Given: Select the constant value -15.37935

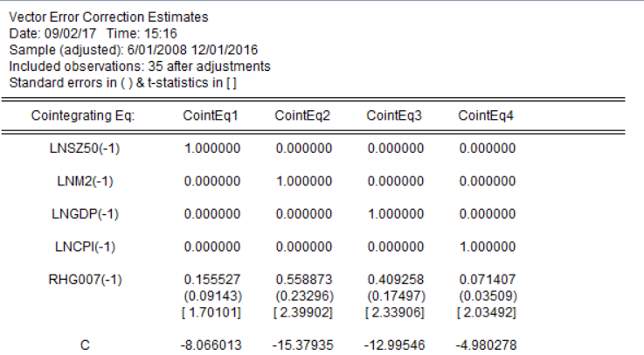Looking at the screenshot, I should (302, 345).
